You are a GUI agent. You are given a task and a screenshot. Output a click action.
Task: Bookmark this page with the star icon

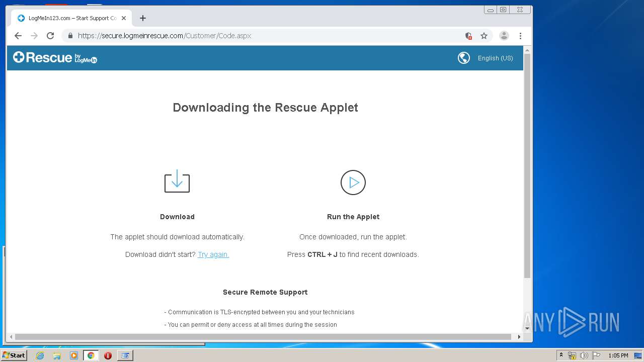coord(484,36)
